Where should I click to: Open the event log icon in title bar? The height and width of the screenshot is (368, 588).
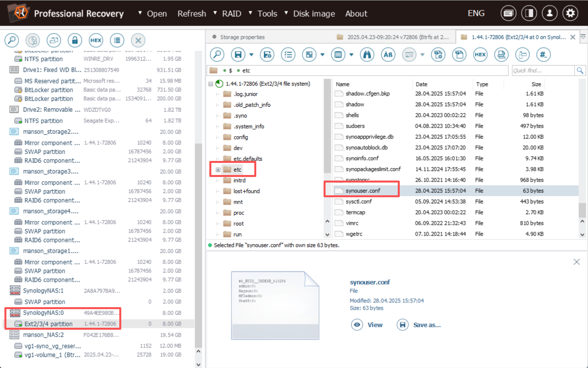[508, 13]
